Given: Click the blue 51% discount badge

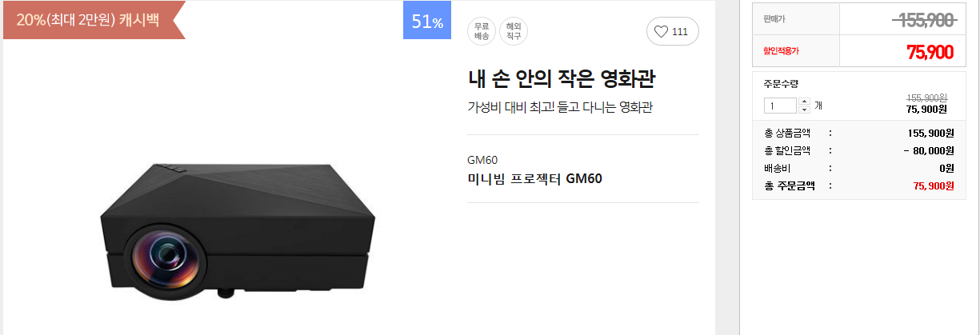Looking at the screenshot, I should coord(426,21).
